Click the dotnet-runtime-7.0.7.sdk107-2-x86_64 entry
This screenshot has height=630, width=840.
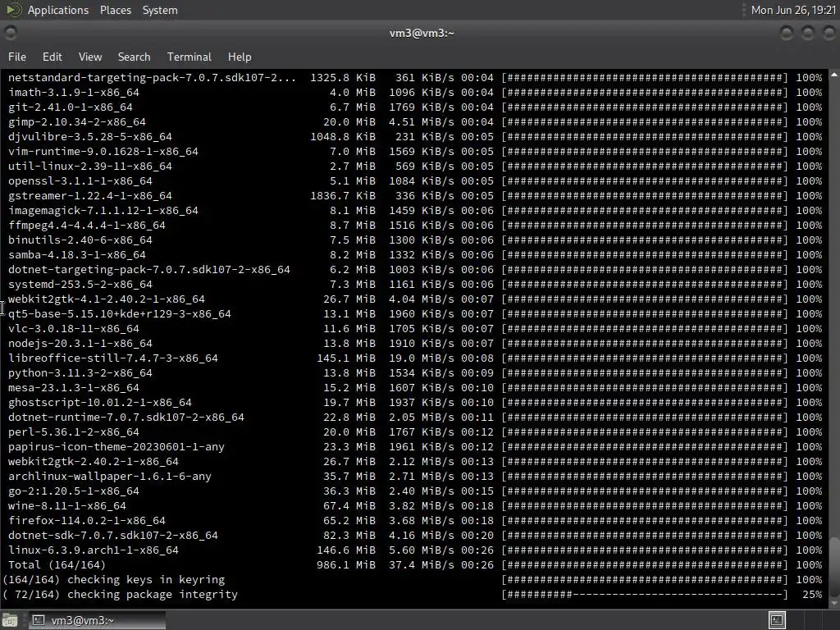point(126,418)
